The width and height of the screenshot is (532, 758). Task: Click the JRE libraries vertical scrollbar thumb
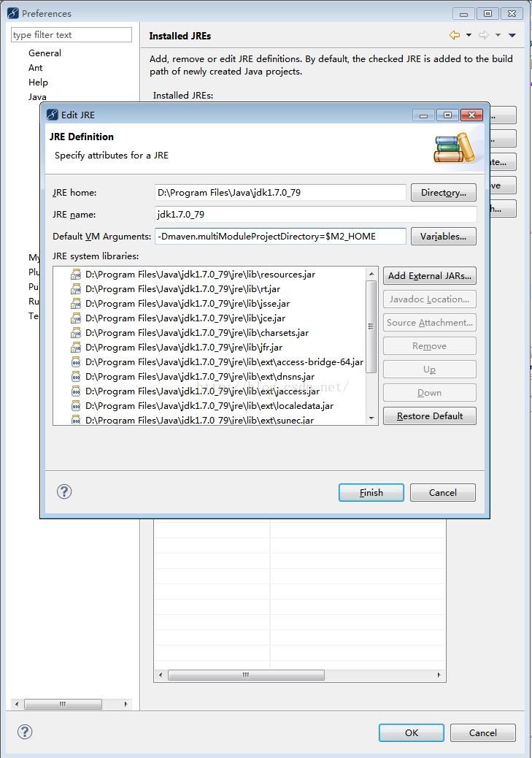click(x=371, y=327)
